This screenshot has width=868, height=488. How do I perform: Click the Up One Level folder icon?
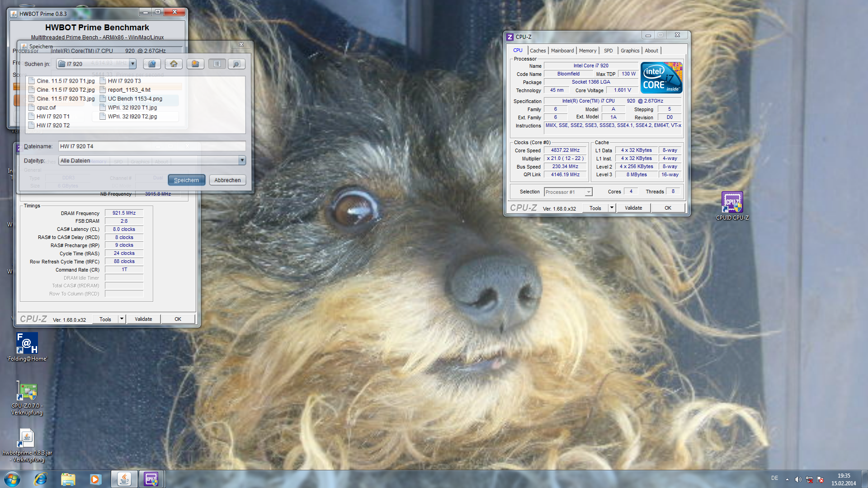(152, 64)
